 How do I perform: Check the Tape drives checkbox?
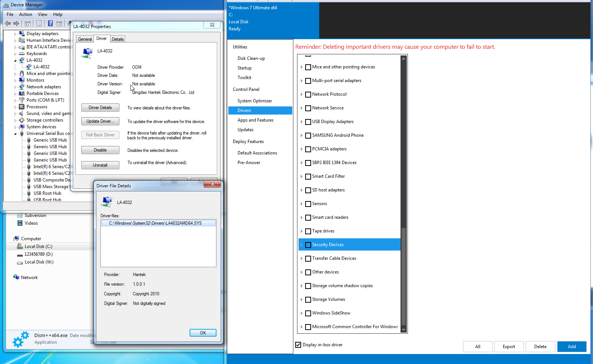click(308, 231)
